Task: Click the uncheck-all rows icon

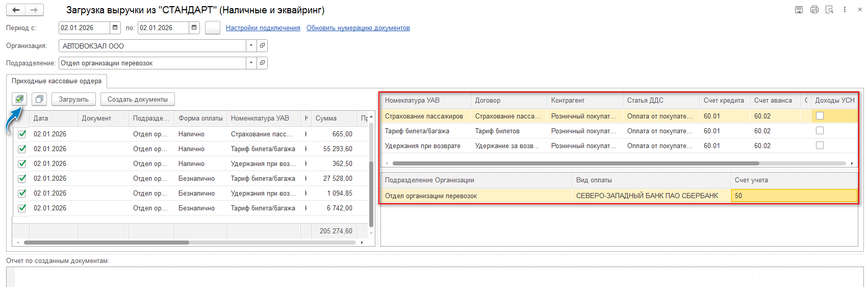Action: click(39, 99)
